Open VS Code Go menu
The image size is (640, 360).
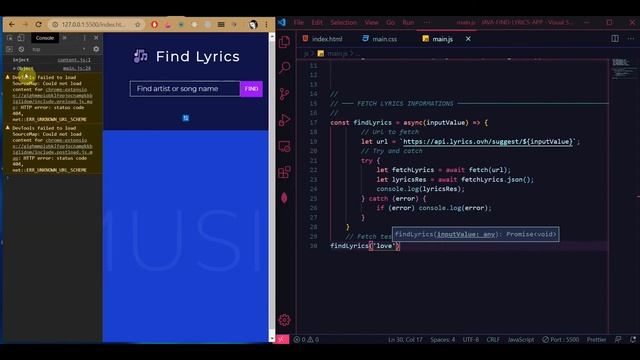coord(391,22)
